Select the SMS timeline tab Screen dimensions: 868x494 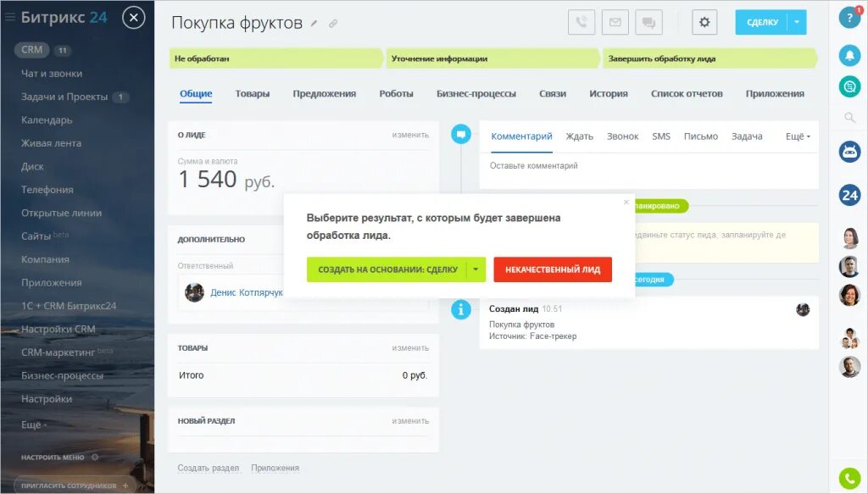tap(661, 136)
